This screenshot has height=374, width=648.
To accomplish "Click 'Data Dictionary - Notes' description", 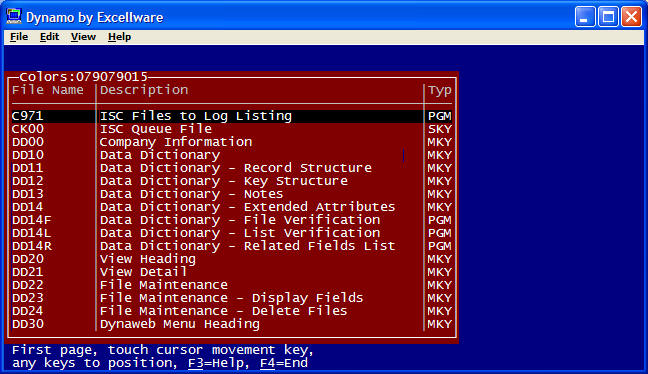I will pyautogui.click(x=191, y=194).
